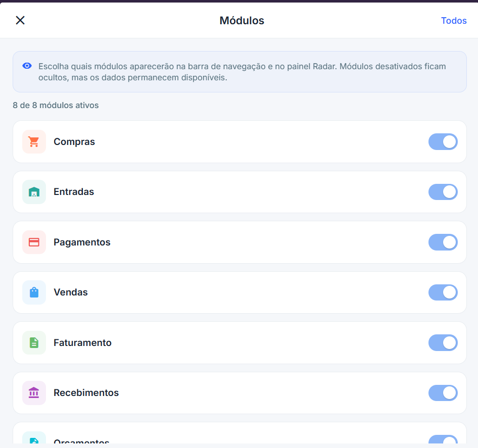This screenshot has height=448, width=478.
Task: Close the Módulos dialog with X
Action: pos(20,20)
